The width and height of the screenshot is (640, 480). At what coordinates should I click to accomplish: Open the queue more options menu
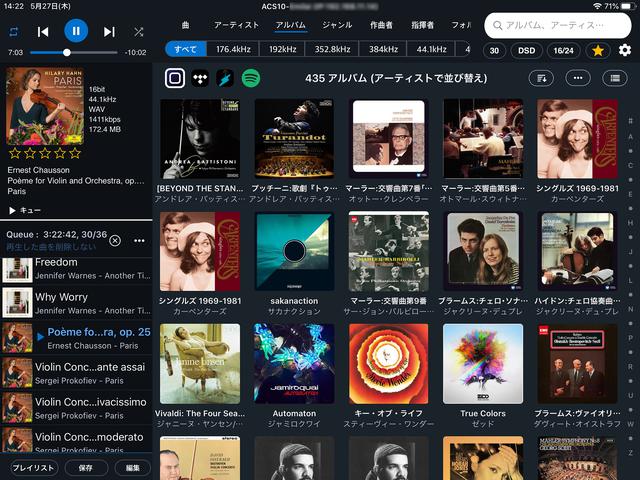click(x=139, y=240)
